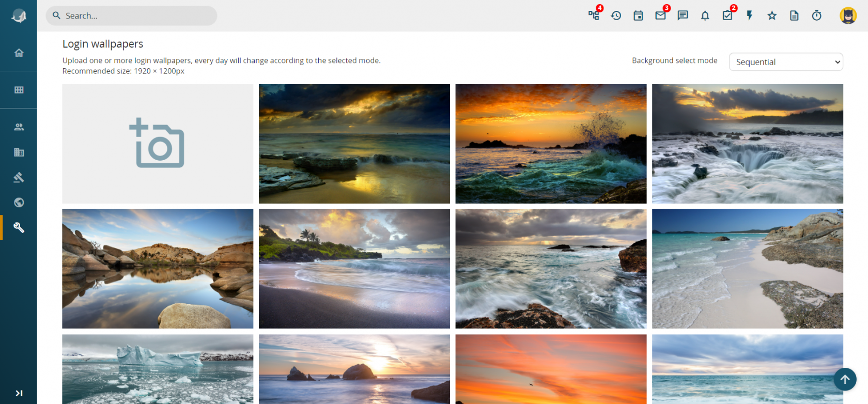Select the rocky lake reflection wallpaper
The image size is (868, 404).
[158, 269]
